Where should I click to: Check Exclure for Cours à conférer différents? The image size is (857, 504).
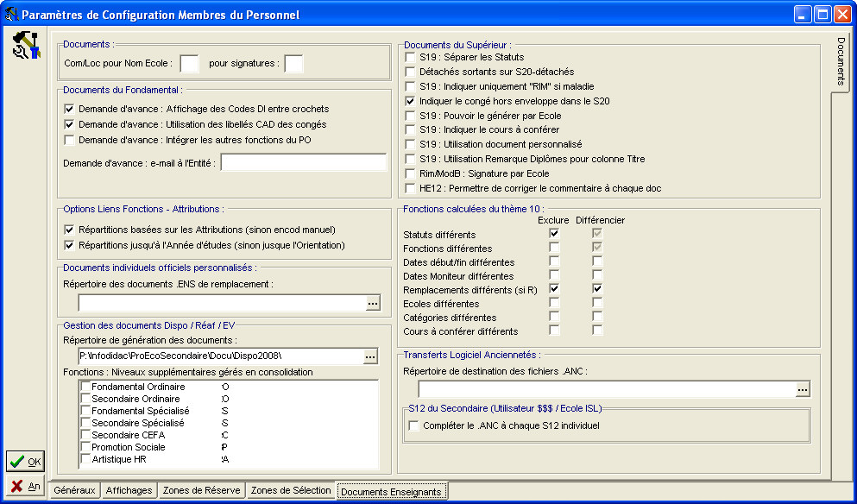tap(554, 330)
